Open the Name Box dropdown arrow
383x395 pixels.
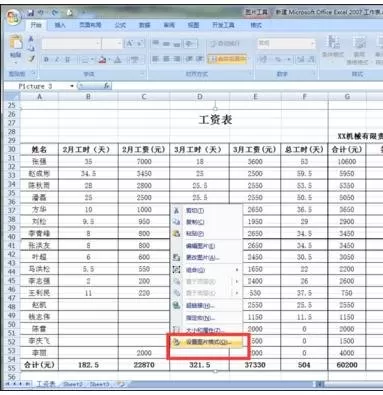click(x=72, y=86)
